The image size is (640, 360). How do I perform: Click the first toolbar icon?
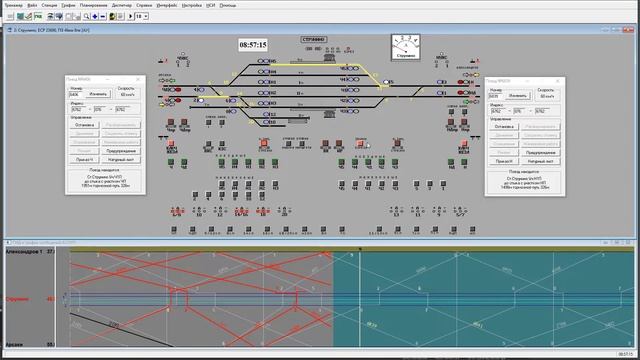tap(10, 16)
